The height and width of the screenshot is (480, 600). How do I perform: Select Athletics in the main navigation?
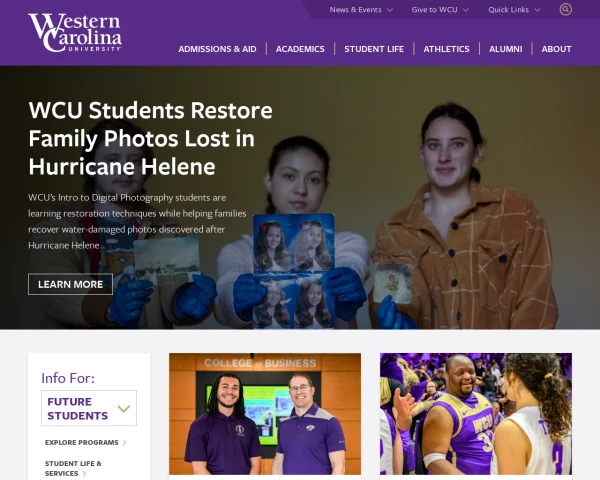(446, 49)
